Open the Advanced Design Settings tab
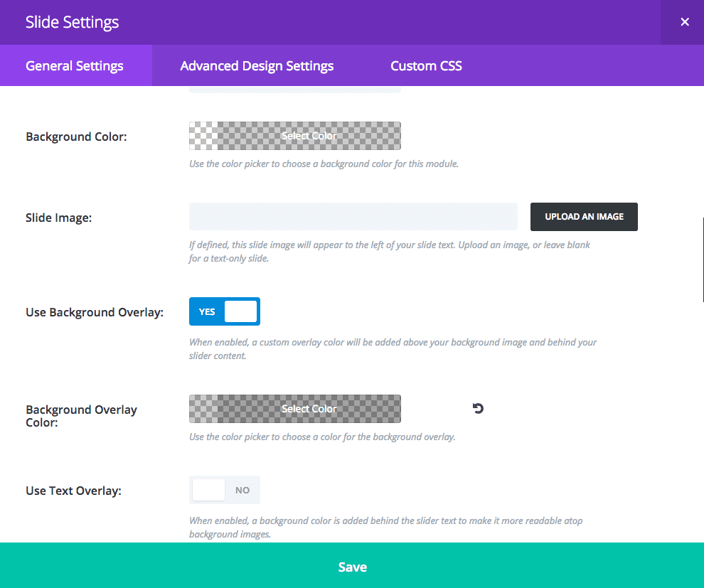 point(257,66)
